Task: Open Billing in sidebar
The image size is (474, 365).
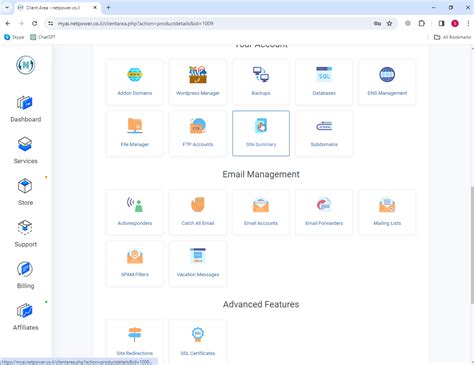Action: click(x=26, y=276)
